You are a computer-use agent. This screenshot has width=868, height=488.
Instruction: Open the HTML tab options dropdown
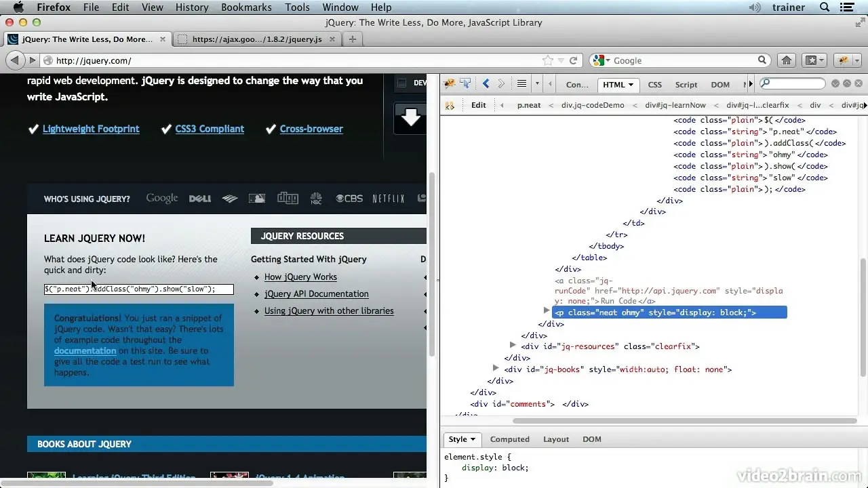(x=631, y=85)
